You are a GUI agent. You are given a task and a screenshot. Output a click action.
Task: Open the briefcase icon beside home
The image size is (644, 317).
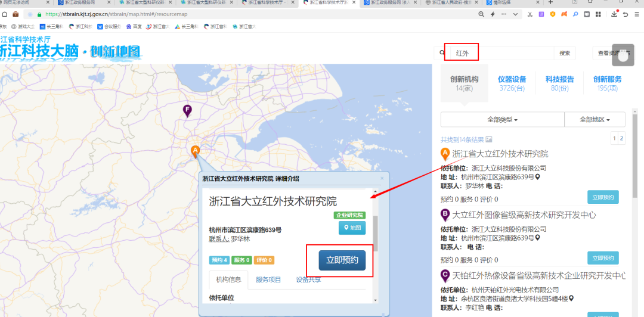point(16,14)
